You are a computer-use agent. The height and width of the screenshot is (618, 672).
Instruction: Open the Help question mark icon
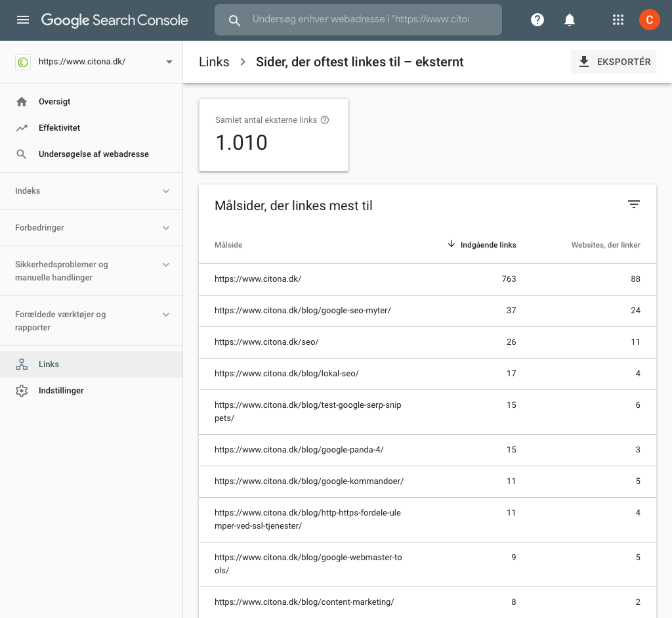[537, 20]
